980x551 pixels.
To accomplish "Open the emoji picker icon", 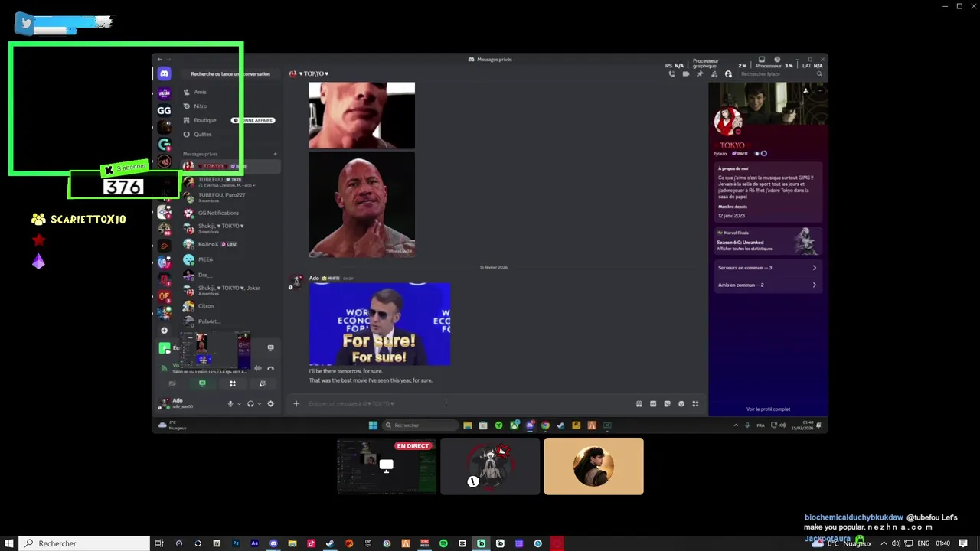I will pos(681,403).
